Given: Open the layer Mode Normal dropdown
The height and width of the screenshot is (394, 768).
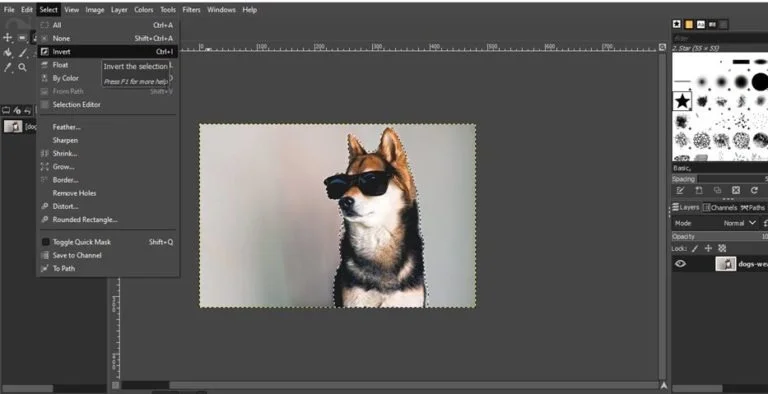Looking at the screenshot, I should click(740, 223).
